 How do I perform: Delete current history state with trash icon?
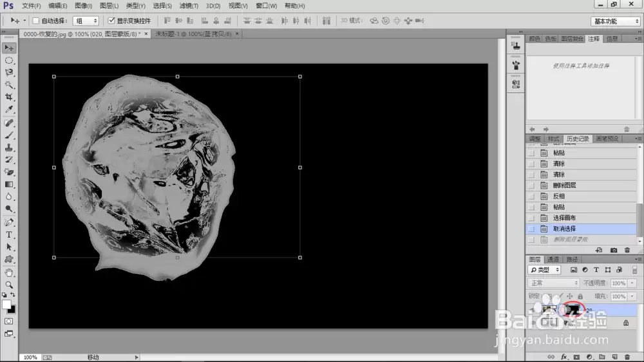click(x=627, y=250)
